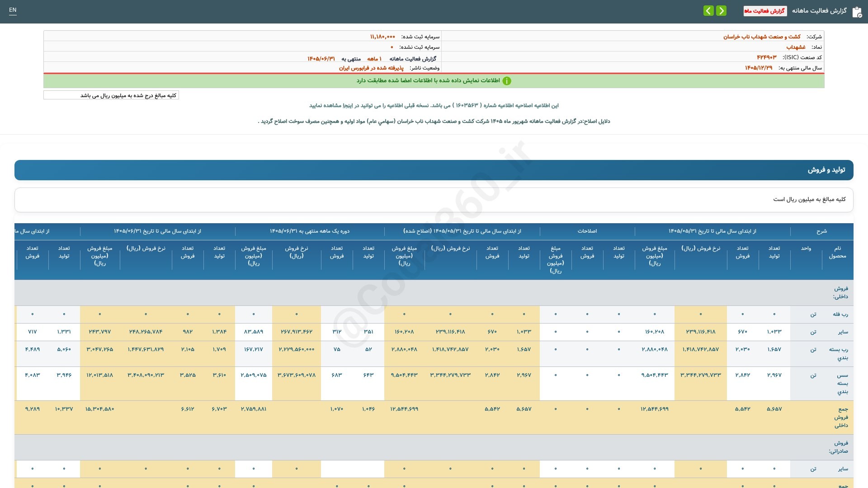
Task: Click total cell value '۱۵,۳۰۴,۵۸۰'
Action: click(100, 409)
